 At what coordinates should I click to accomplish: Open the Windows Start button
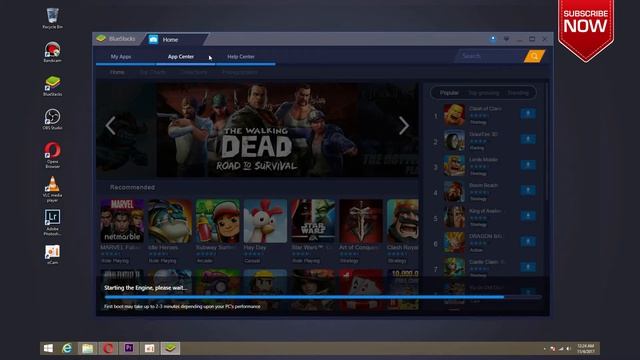[48, 348]
